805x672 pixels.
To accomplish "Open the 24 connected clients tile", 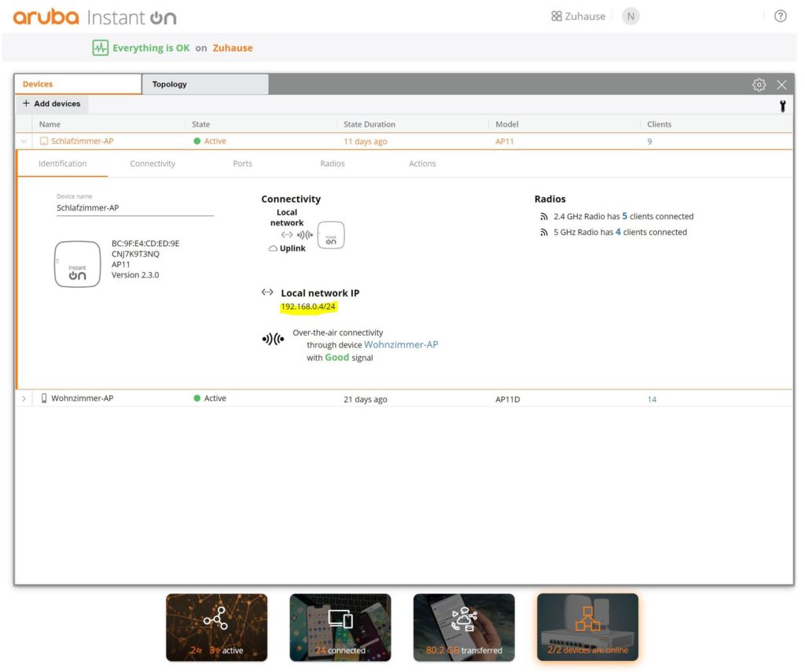I will click(340, 627).
